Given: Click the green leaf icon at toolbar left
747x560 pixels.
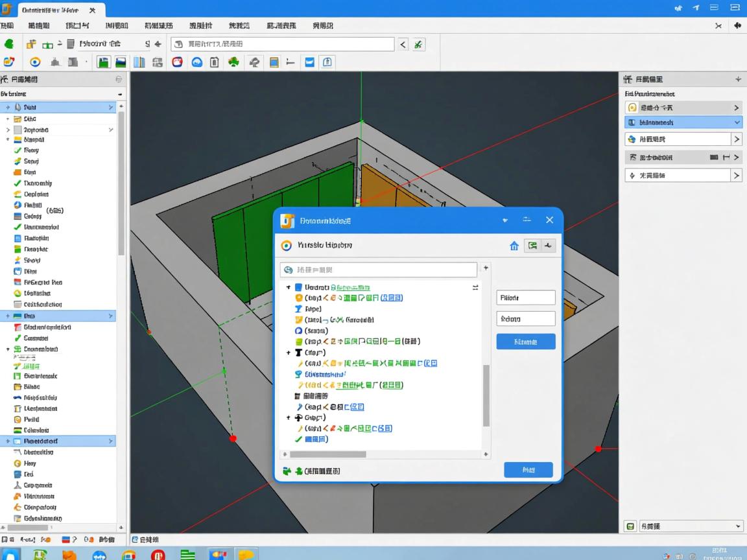Looking at the screenshot, I should [x=9, y=44].
